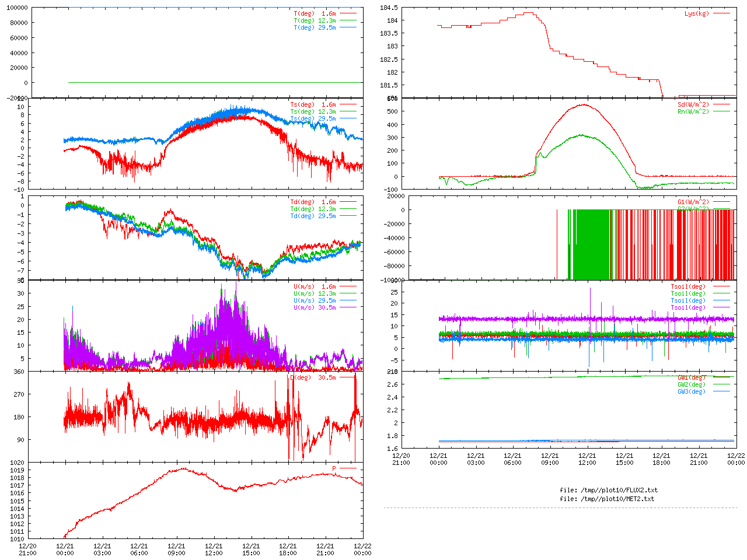Screen dimensions: 747x560
Task: Click the "12/21 12:00" label under the pressure plot
Action: click(x=214, y=549)
